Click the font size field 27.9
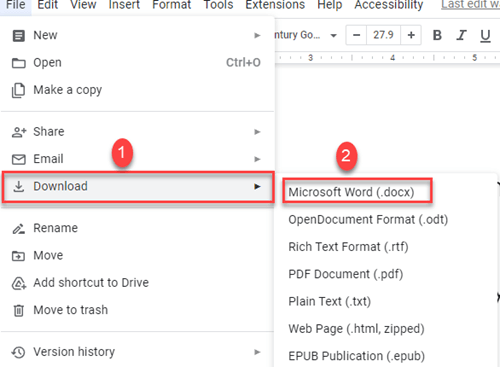Screen dimensions: 500x367 383,35
